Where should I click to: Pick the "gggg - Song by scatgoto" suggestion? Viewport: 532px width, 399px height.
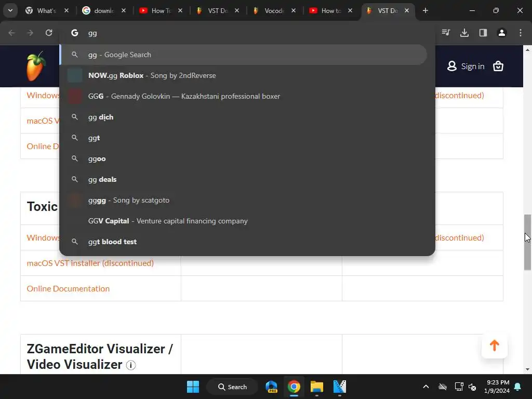tap(243, 200)
